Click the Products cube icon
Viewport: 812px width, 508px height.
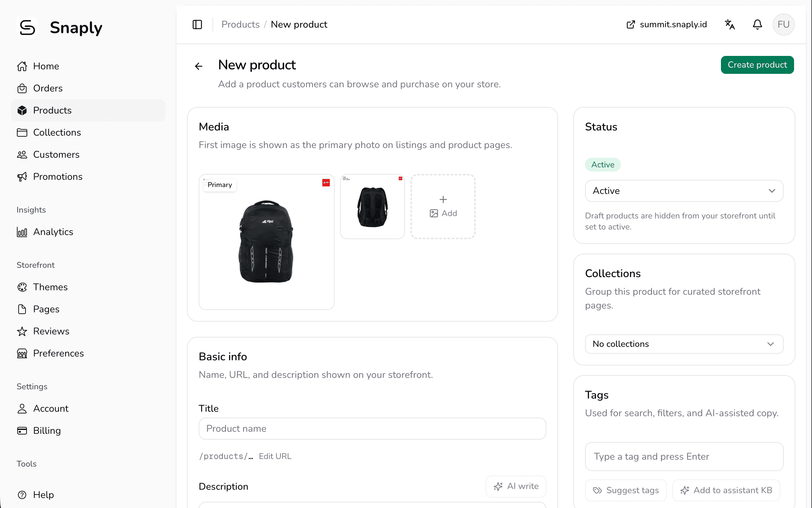[22, 110]
